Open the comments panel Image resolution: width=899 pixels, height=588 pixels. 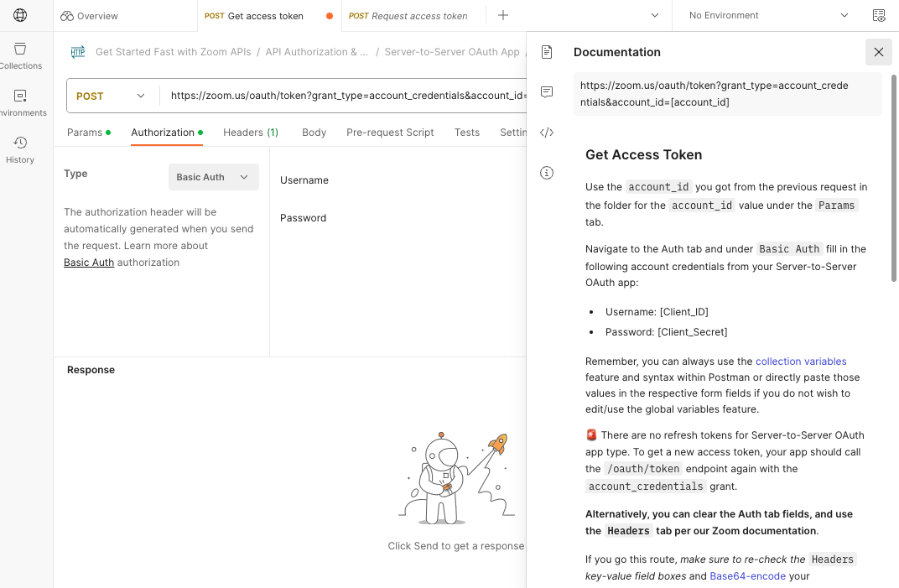click(547, 92)
